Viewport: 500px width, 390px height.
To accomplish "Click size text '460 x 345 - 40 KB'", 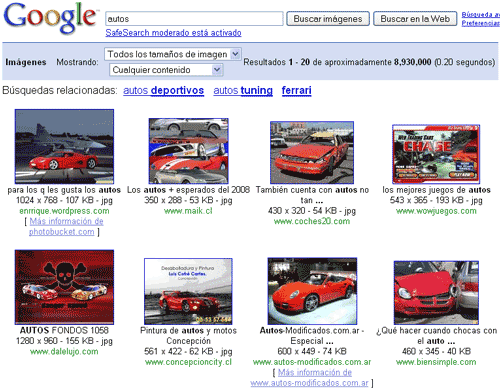I will 436,351.
